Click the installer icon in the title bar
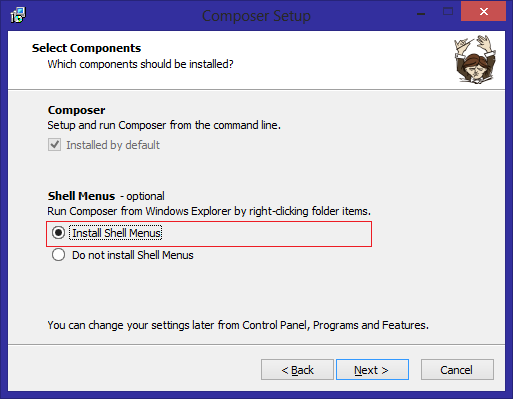The height and width of the screenshot is (399, 513). pyautogui.click(x=18, y=15)
